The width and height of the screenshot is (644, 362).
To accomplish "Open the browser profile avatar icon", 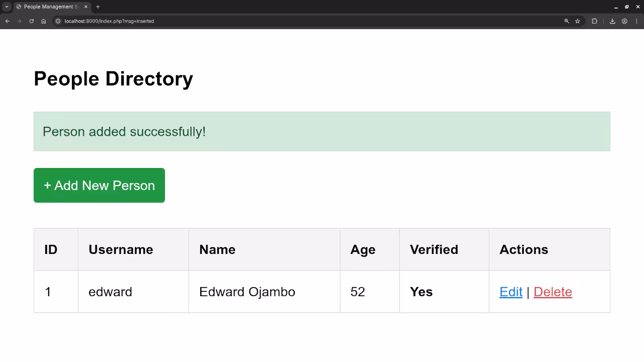I will click(624, 21).
